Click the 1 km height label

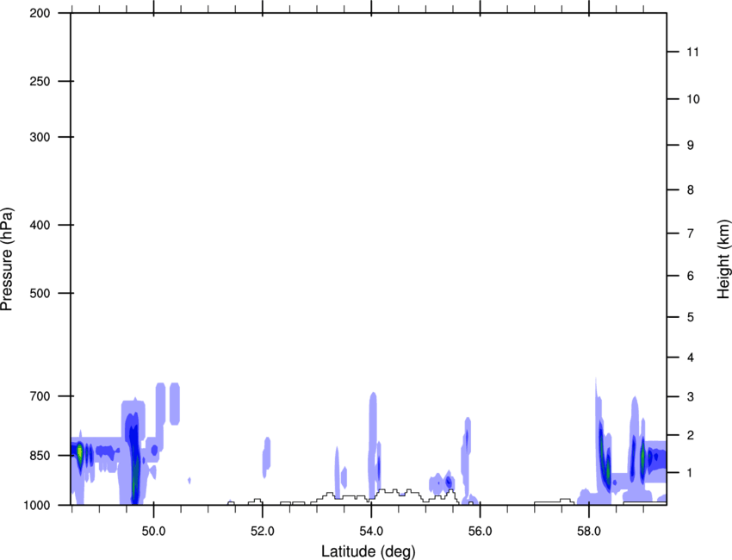coord(691,473)
